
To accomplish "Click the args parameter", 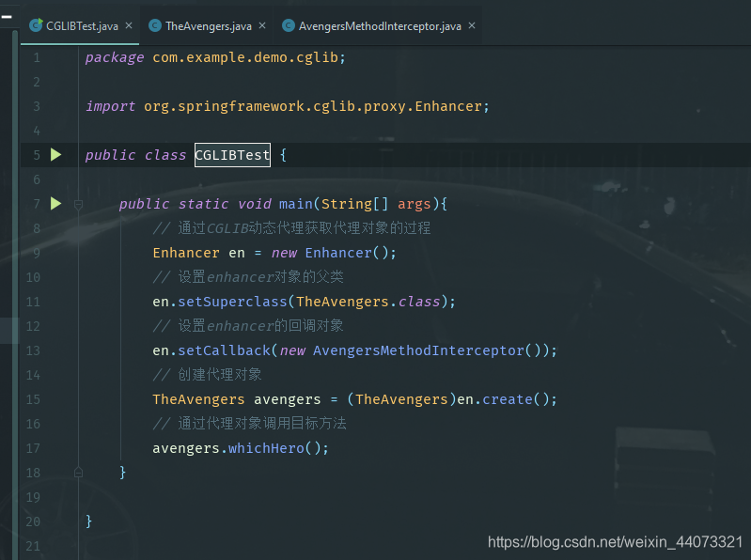I will click(x=414, y=205).
